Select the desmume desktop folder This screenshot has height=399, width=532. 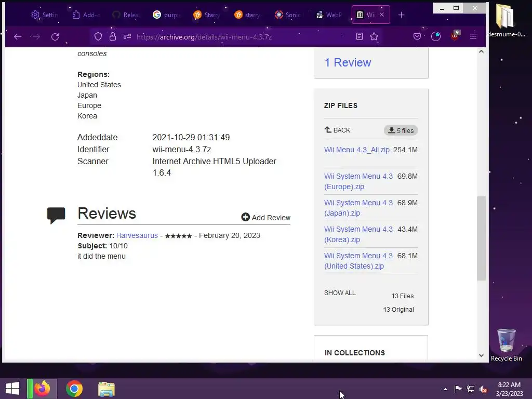tap(506, 20)
